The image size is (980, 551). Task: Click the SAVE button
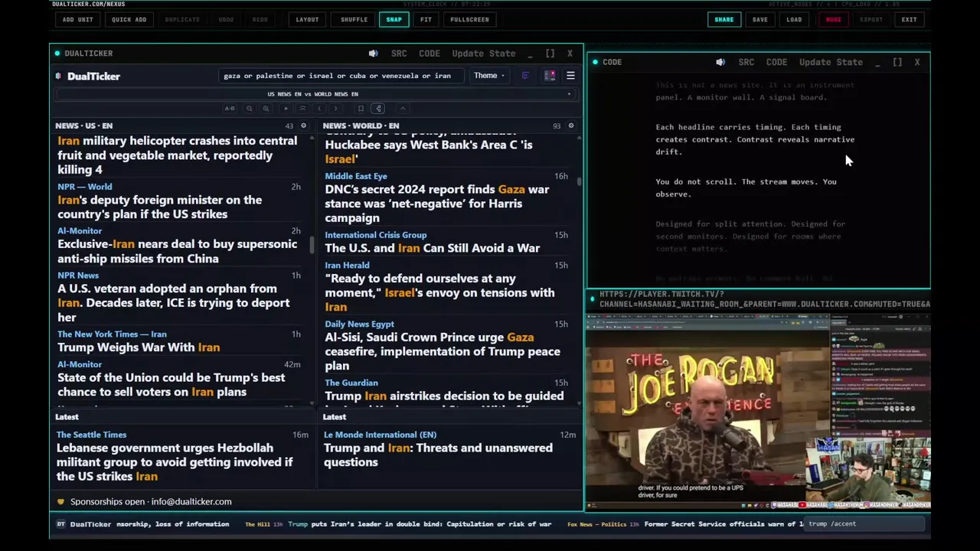click(x=759, y=19)
